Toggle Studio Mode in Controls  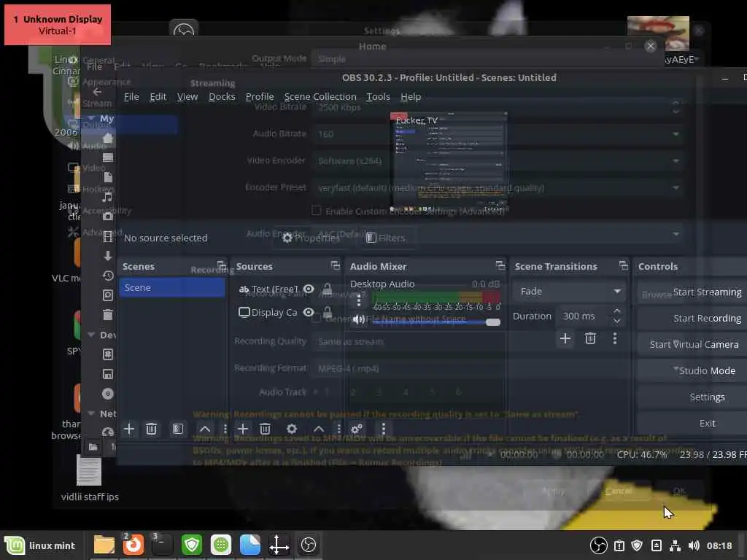point(707,370)
